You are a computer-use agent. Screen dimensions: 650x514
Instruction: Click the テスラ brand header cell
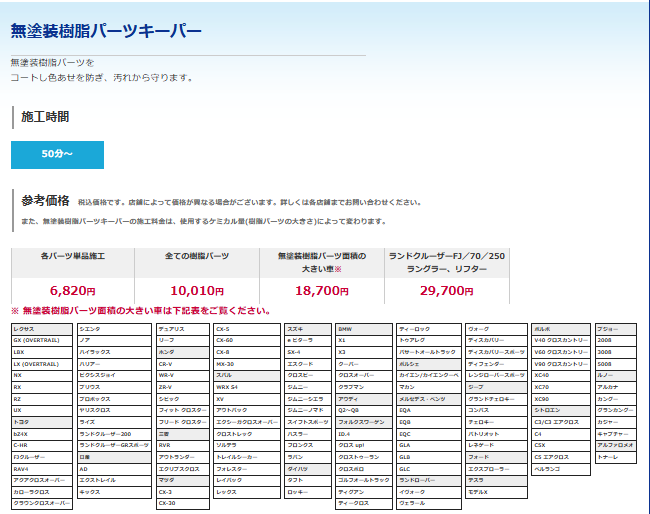coord(496,480)
